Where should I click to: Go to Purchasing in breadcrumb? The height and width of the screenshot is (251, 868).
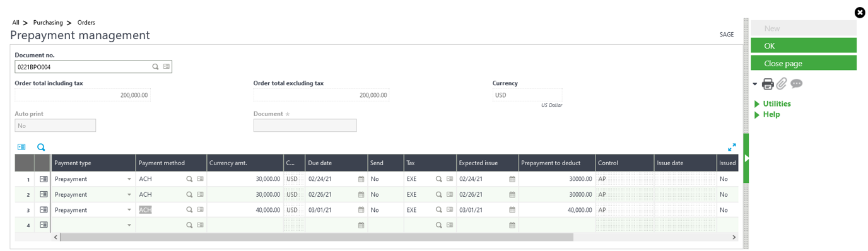pyautogui.click(x=48, y=23)
